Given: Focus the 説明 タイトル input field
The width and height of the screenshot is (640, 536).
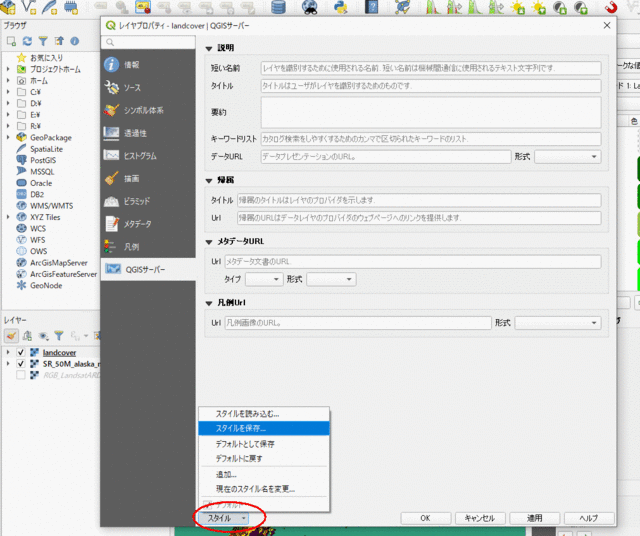Looking at the screenshot, I should pyautogui.click(x=431, y=86).
